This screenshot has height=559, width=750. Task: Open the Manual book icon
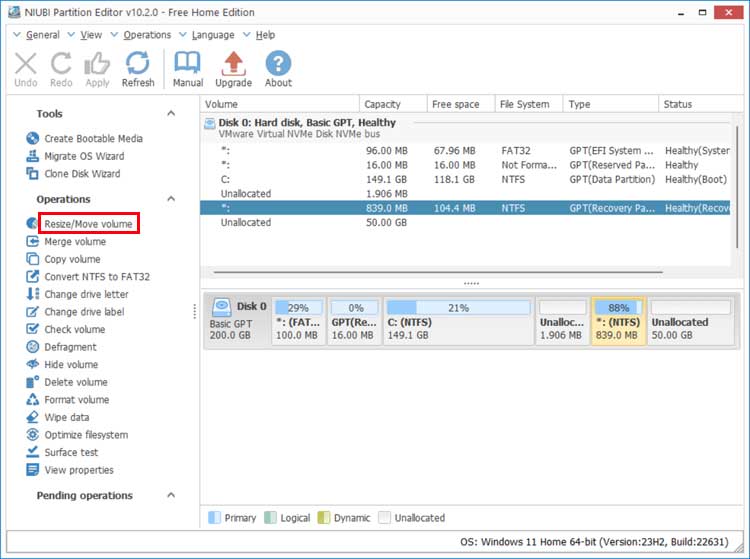pyautogui.click(x=188, y=64)
